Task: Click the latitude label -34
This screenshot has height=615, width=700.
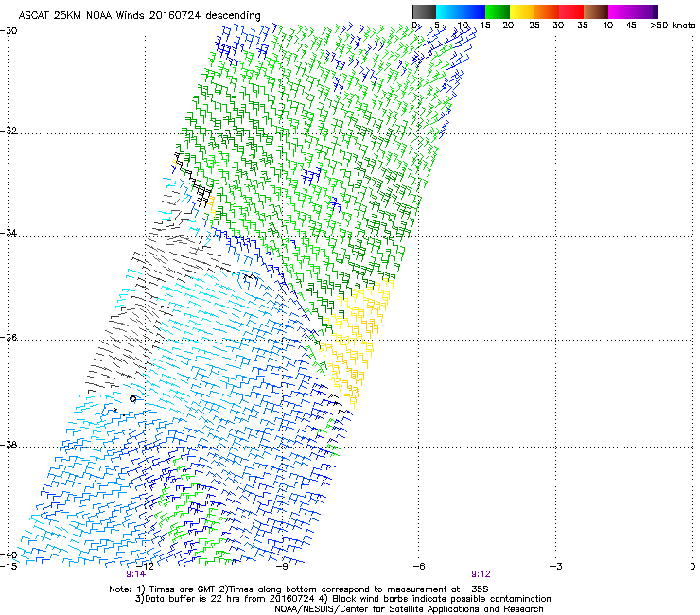Action: tap(9, 233)
